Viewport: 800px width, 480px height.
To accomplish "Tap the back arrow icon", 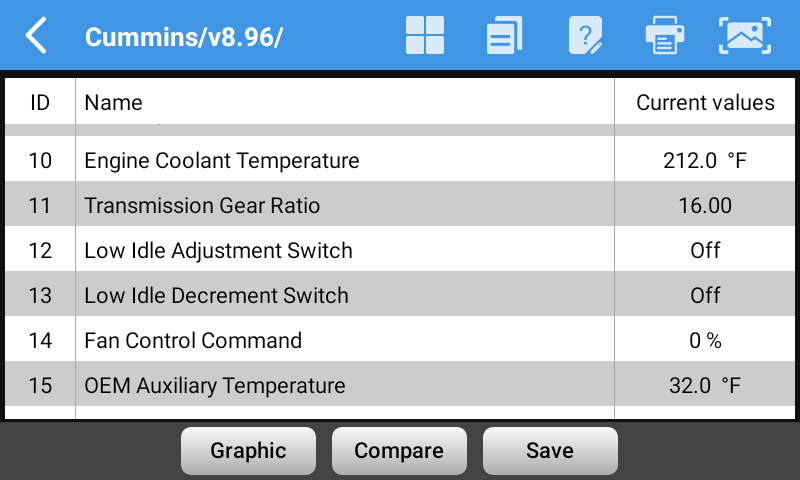I will [36, 36].
